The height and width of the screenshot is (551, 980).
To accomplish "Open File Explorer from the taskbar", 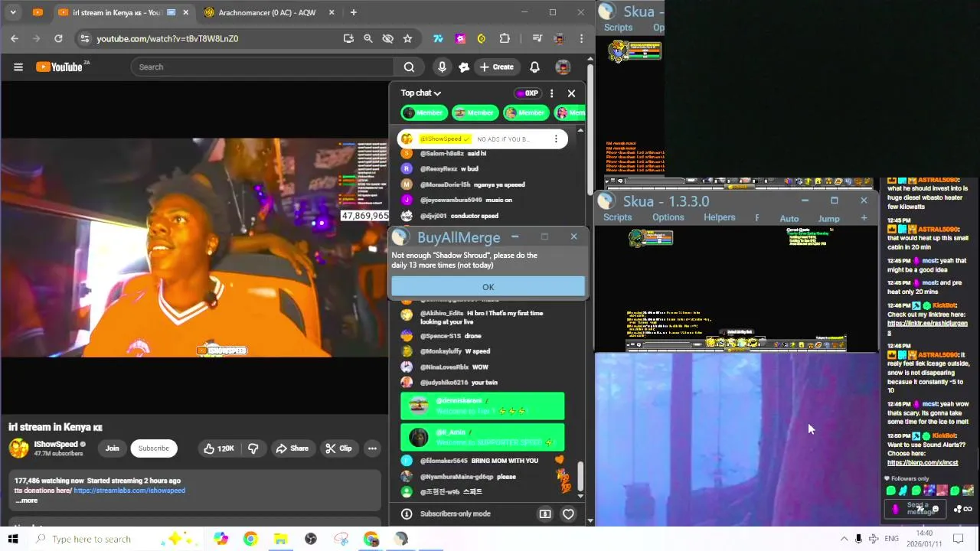I will (x=280, y=539).
